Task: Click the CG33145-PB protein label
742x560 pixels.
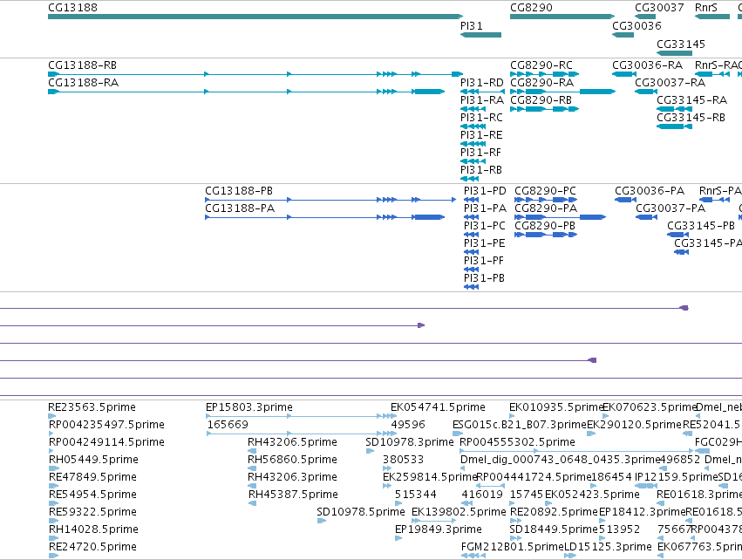Action: click(x=701, y=226)
